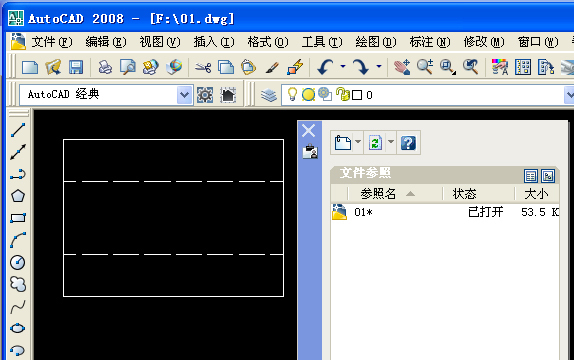Select the Spline curve tool

pyautogui.click(x=18, y=307)
